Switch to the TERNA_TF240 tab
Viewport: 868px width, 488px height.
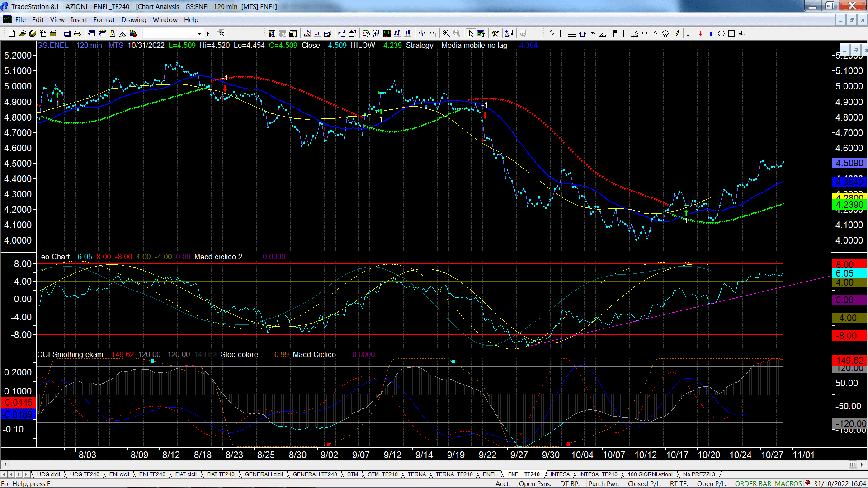(x=454, y=474)
